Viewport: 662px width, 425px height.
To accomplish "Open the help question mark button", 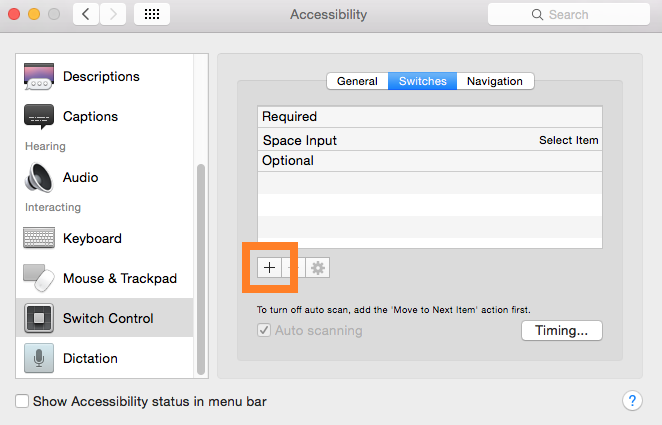I will pos(631,401).
